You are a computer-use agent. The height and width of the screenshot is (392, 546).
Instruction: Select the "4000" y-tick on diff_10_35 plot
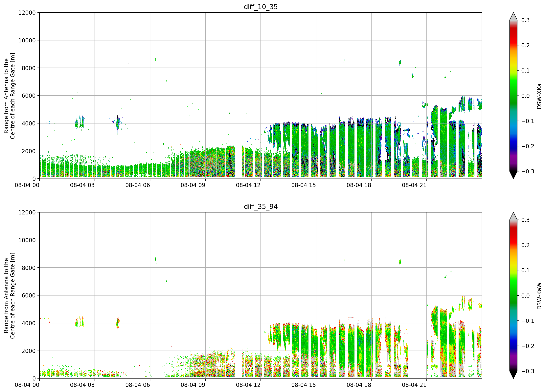pos(29,123)
